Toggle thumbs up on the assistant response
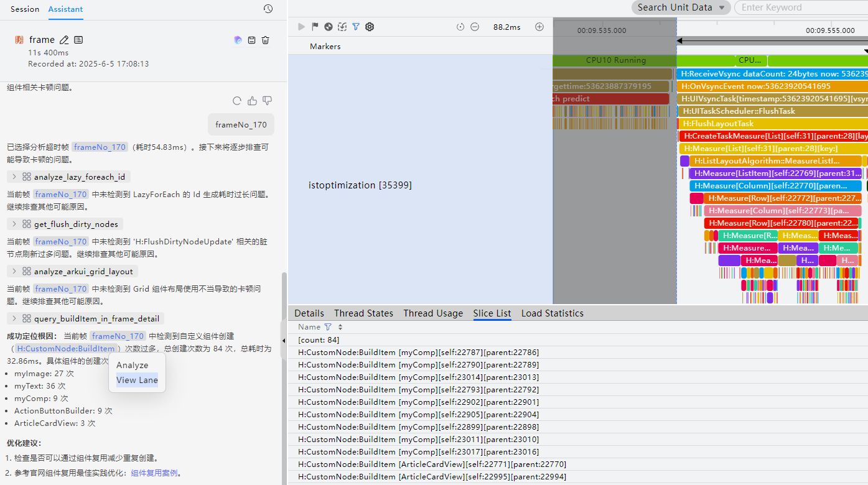The width and height of the screenshot is (868, 485). (251, 100)
